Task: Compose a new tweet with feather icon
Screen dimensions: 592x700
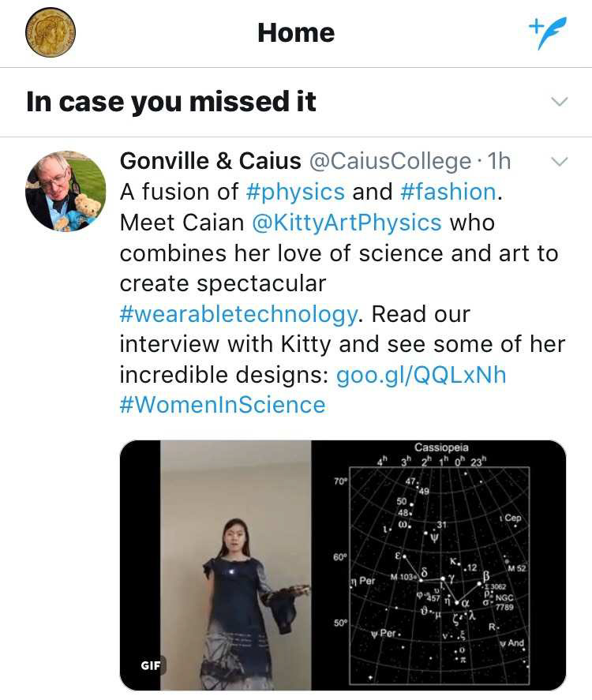Action: click(547, 33)
